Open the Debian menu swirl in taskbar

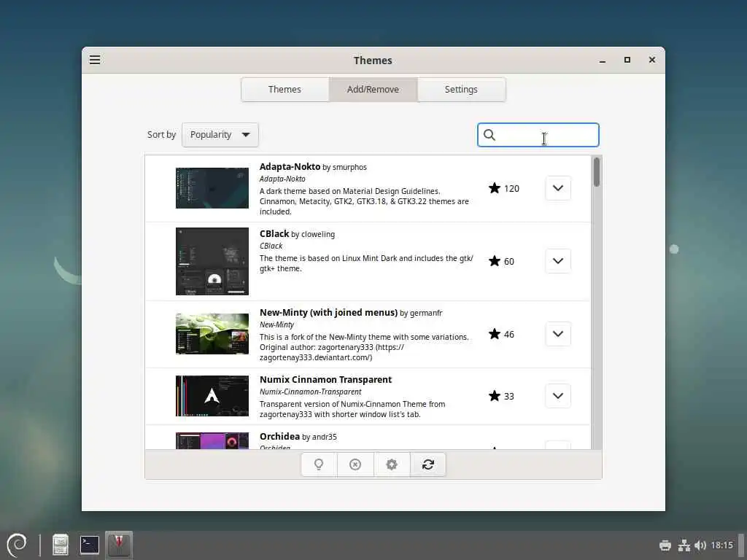pyautogui.click(x=18, y=545)
